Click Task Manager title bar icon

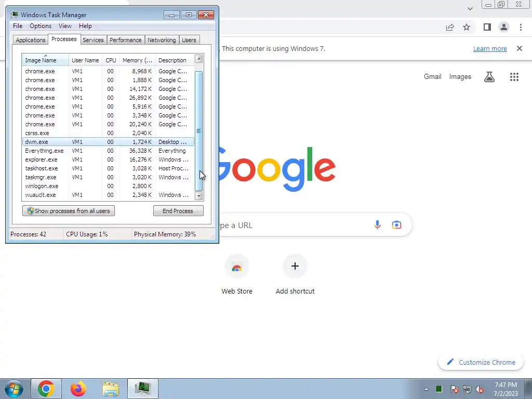click(x=14, y=15)
